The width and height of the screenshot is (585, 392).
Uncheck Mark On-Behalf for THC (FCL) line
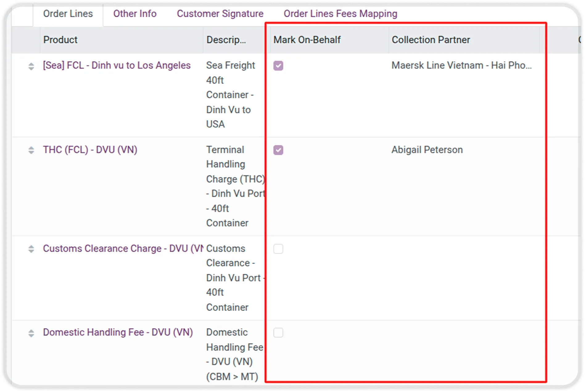click(x=278, y=150)
